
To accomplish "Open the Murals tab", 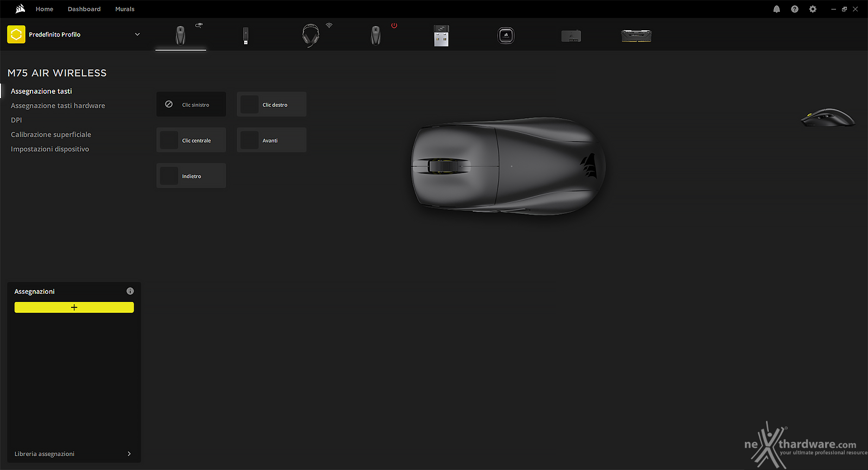I will [125, 9].
